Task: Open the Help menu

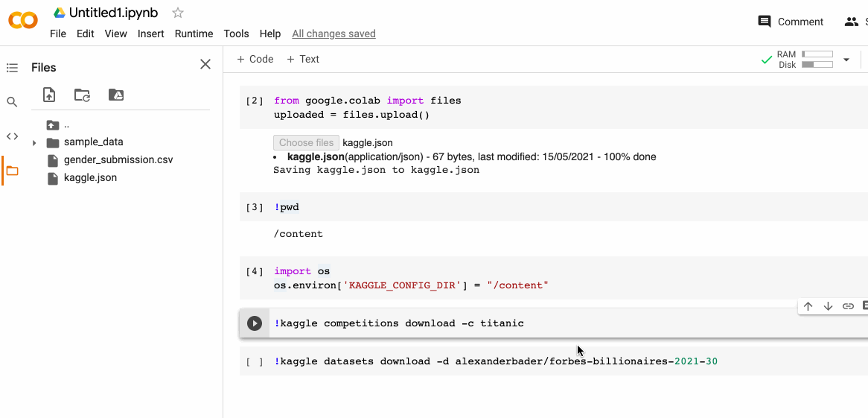Action: 270,34
